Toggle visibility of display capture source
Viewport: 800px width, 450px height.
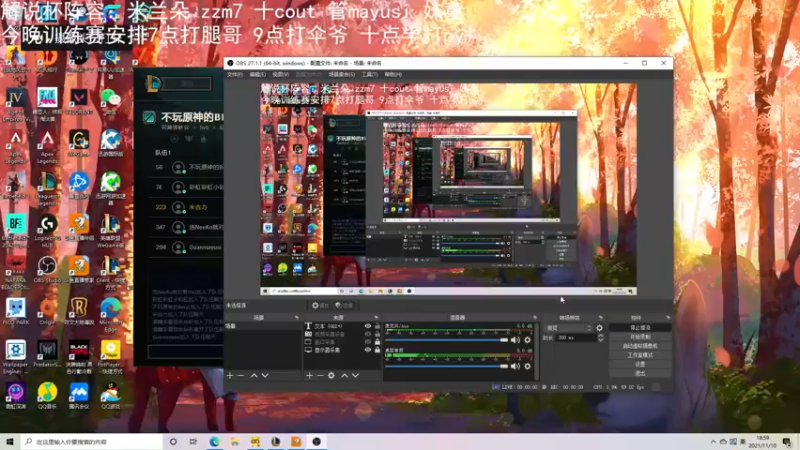367,351
